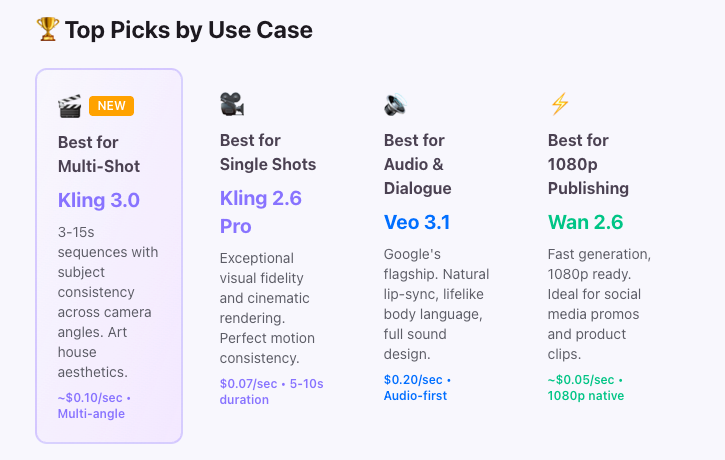Click the movie camera icon

point(232,104)
